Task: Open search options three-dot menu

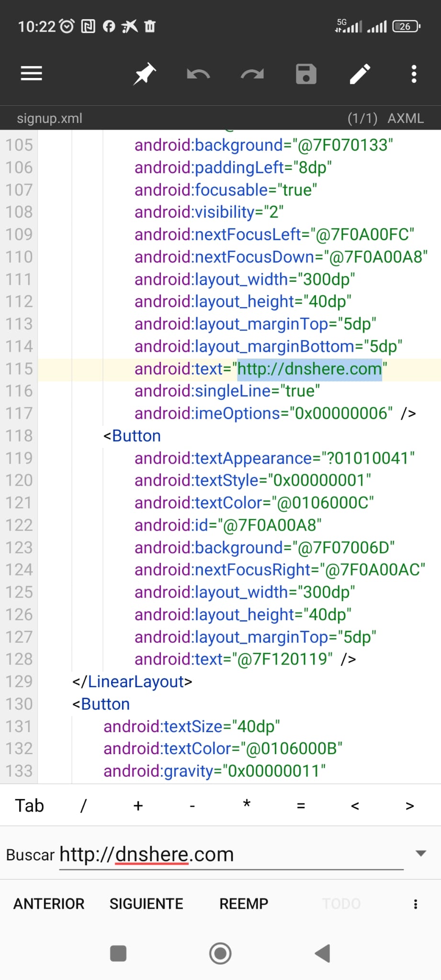Action: pyautogui.click(x=415, y=904)
